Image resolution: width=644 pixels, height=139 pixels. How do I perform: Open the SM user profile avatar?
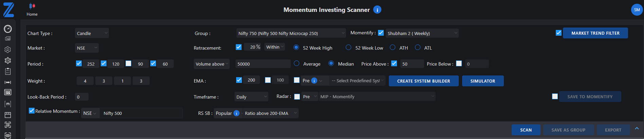pos(637,10)
